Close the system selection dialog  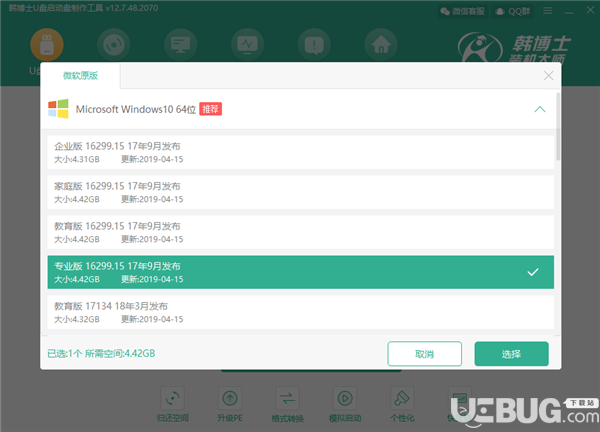pos(548,75)
